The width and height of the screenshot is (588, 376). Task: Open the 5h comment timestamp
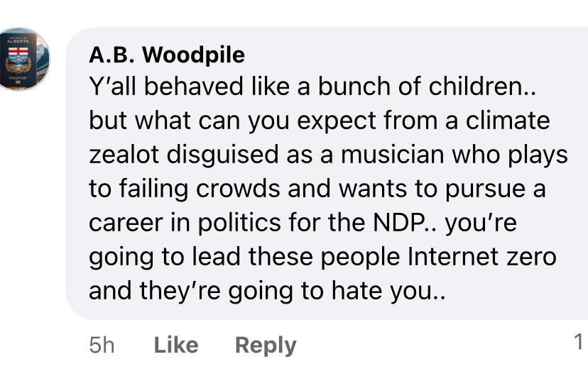pos(102,345)
